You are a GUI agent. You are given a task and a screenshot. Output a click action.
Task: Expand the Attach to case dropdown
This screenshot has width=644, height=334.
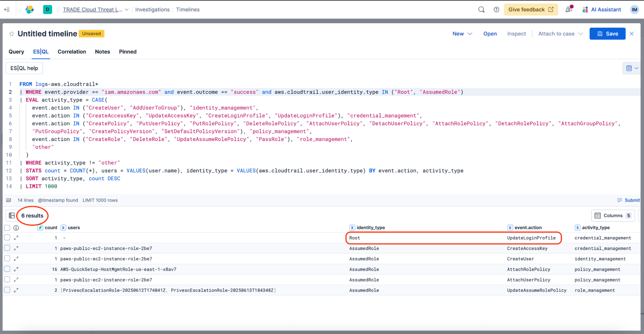pyautogui.click(x=560, y=34)
